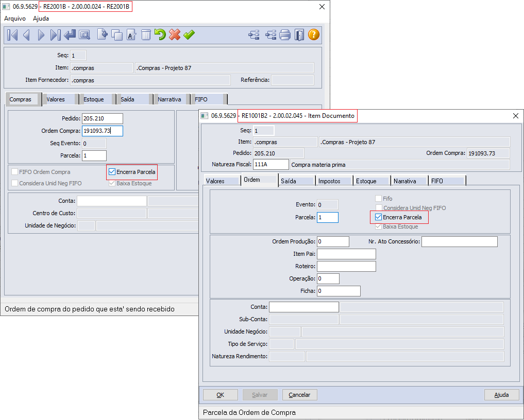Open Estoque tab in Item Documento
This screenshot has width=524, height=420.
(371, 181)
